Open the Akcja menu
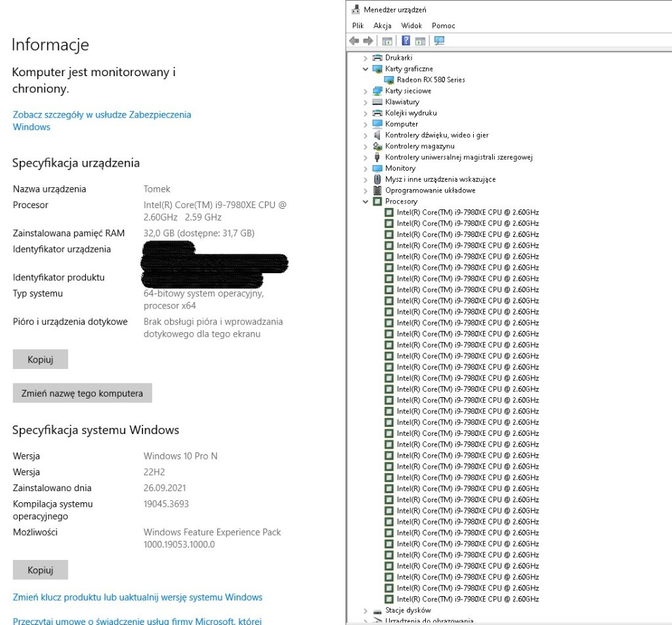This screenshot has width=672, height=625. (x=383, y=26)
